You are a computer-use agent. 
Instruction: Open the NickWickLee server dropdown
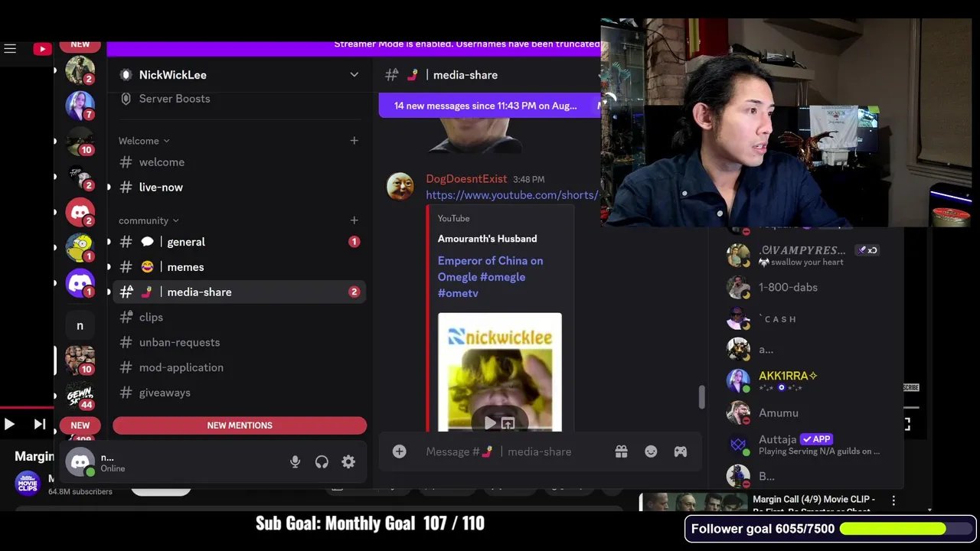[x=354, y=75]
